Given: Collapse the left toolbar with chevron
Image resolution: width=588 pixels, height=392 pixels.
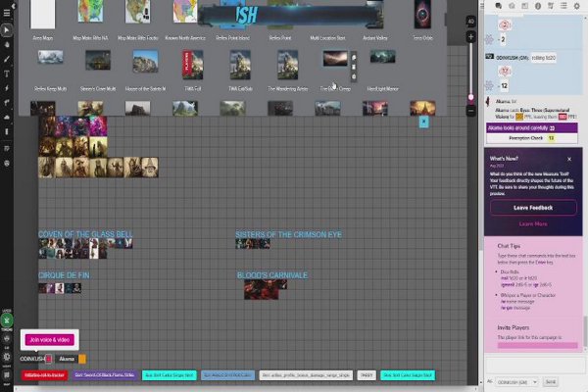Looking at the screenshot, I should click(x=14, y=6).
